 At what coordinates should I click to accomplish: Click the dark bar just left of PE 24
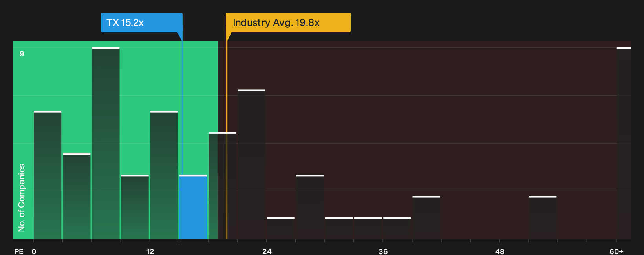pos(251,164)
